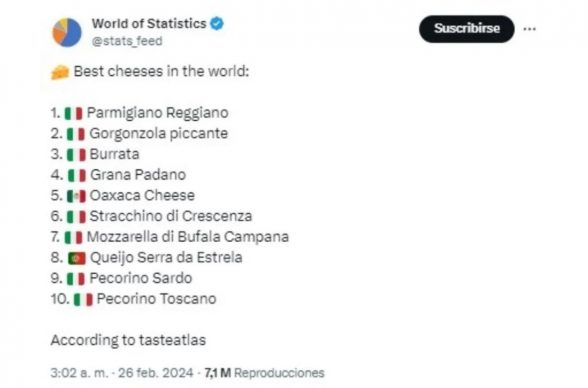Click the 7,1 M Reproducciones count
Viewport: 588px width, 388px height.
(264, 373)
